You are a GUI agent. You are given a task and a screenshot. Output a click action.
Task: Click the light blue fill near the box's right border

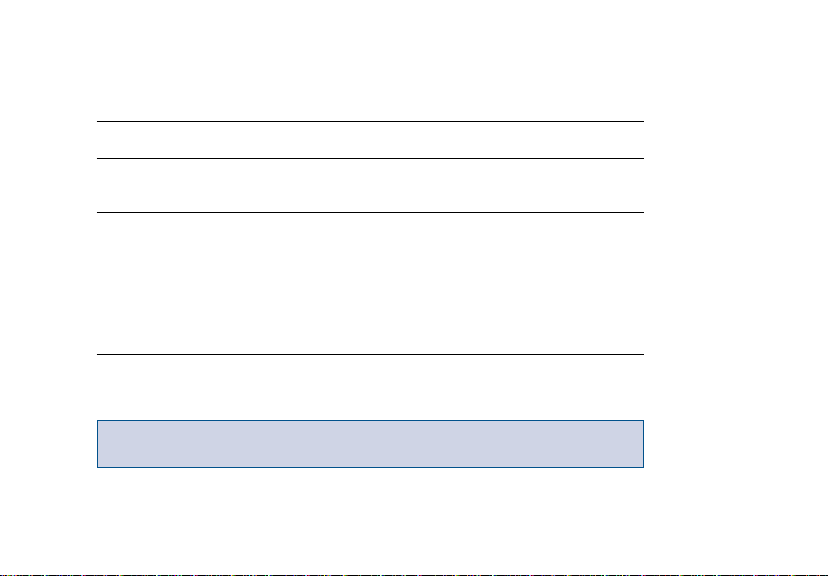point(635,444)
